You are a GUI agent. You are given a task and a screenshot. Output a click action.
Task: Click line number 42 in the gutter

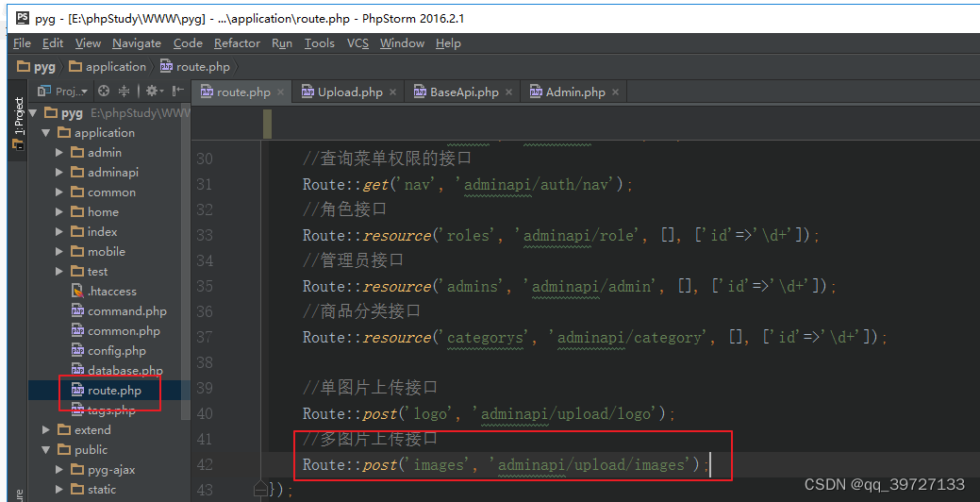[205, 464]
